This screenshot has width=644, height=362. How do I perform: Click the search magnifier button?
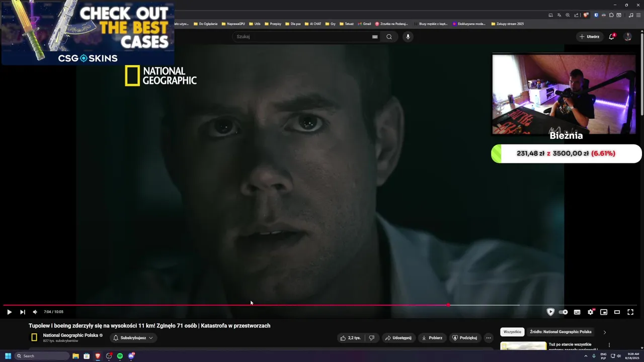[389, 37]
